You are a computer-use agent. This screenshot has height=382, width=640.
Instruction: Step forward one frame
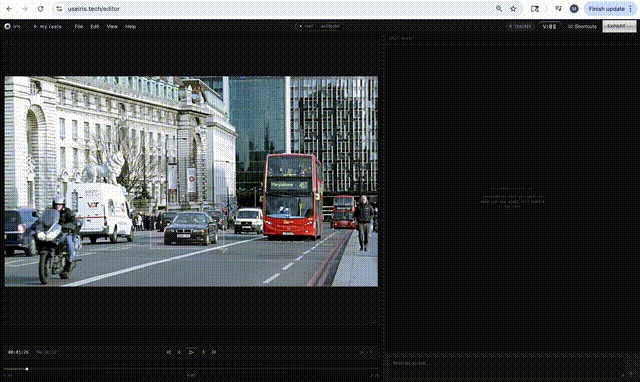(203, 352)
